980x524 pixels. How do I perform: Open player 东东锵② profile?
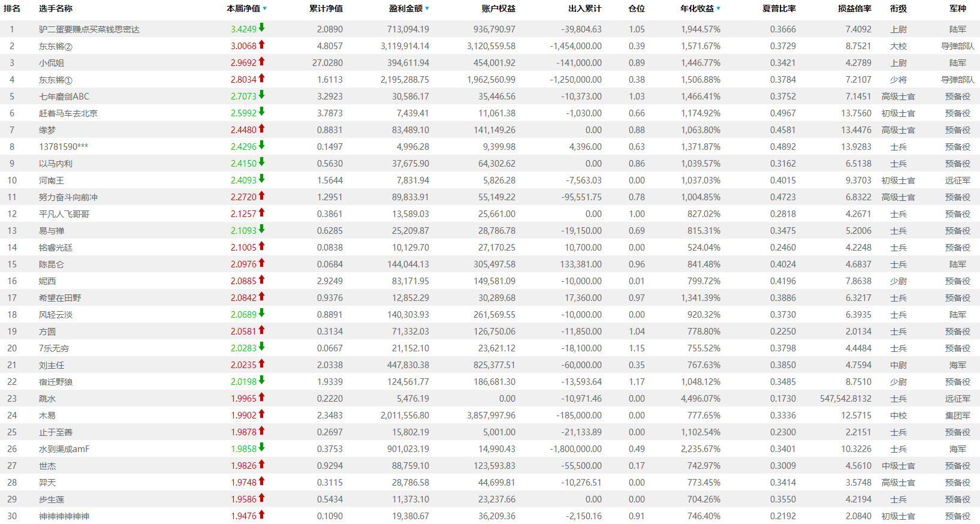pos(56,46)
